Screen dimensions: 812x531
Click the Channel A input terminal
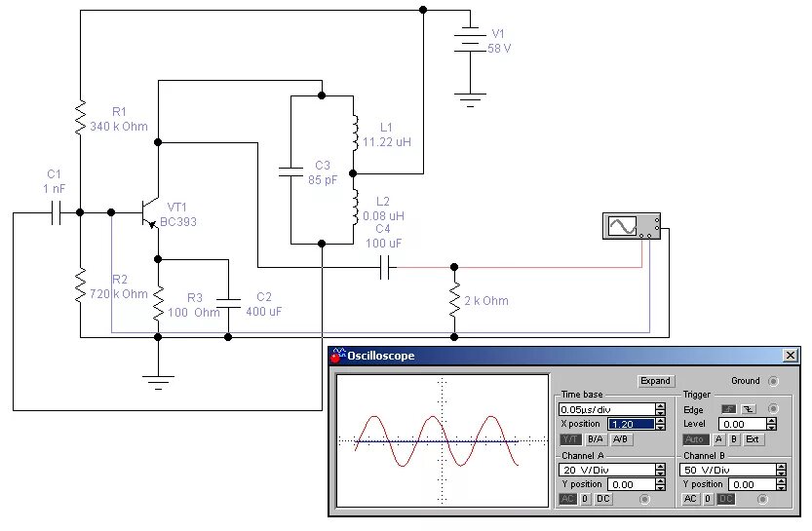(x=644, y=499)
